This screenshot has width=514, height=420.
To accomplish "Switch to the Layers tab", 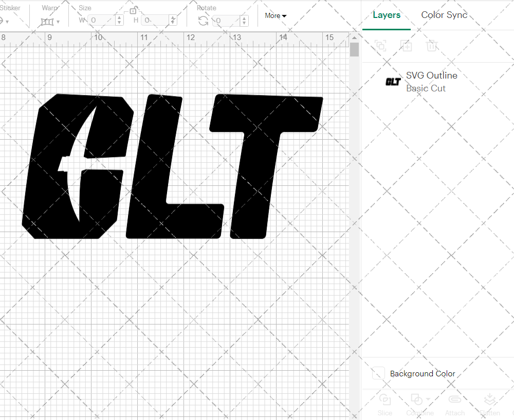I will pos(387,15).
